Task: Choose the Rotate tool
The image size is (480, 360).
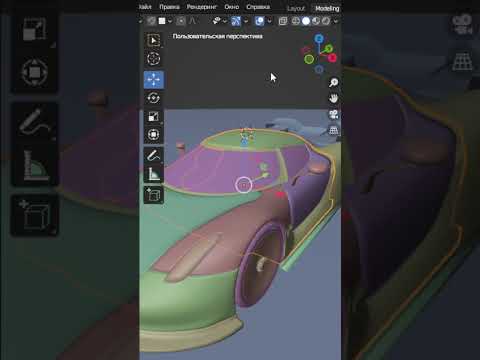Action: pos(154,98)
